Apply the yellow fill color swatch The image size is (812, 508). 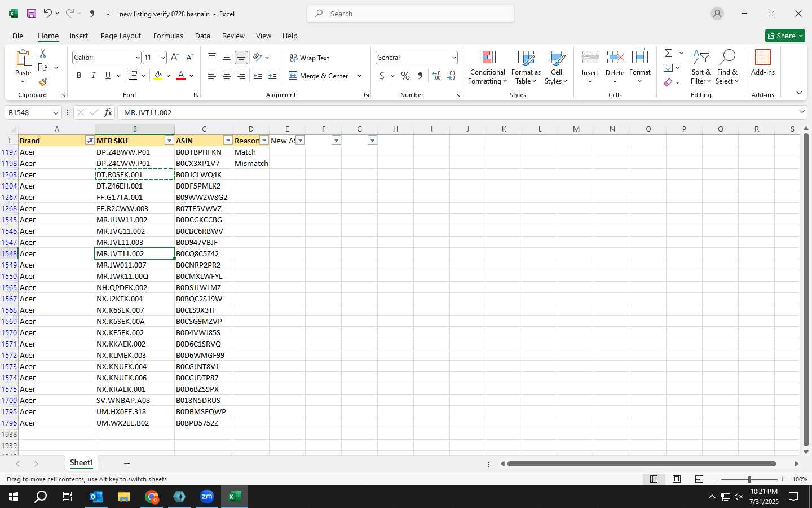click(158, 76)
